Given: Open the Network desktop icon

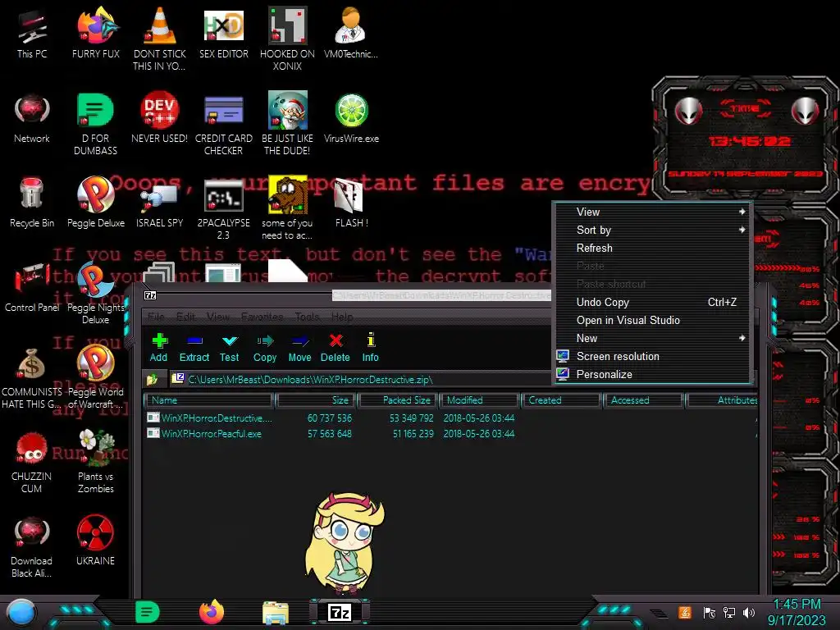Looking at the screenshot, I should pyautogui.click(x=32, y=118).
